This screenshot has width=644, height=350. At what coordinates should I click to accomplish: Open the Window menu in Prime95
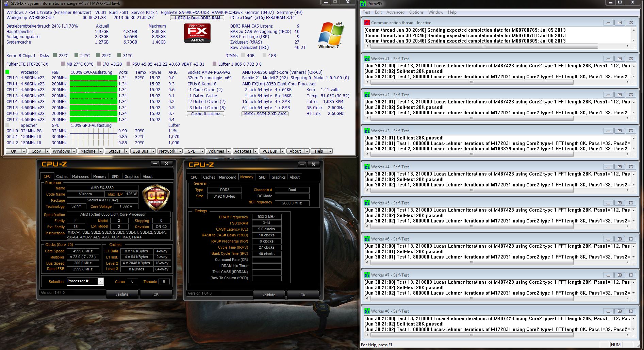click(436, 12)
